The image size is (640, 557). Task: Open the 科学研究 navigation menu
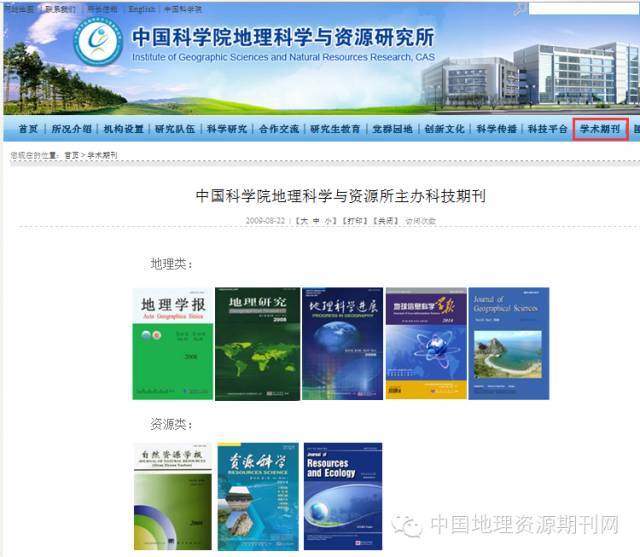pyautogui.click(x=227, y=129)
